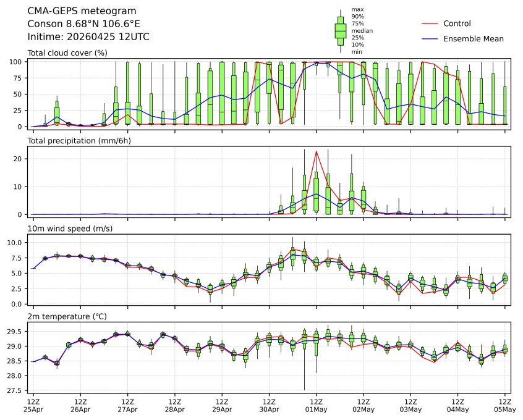Click the box plot legend symbol
523x420 pixels.
pos(340,30)
